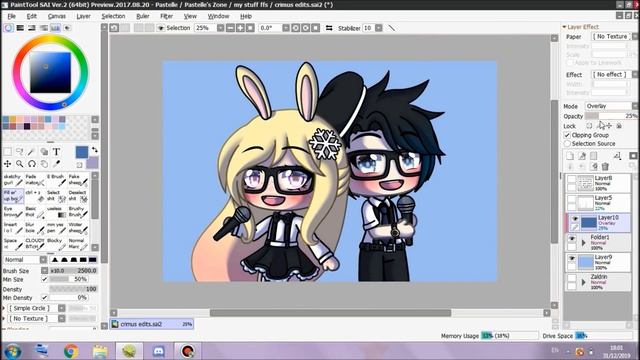Viewport: 640px width, 360px height.
Task: Choose the 'Select shit' tool preset
Action: pos(56,196)
